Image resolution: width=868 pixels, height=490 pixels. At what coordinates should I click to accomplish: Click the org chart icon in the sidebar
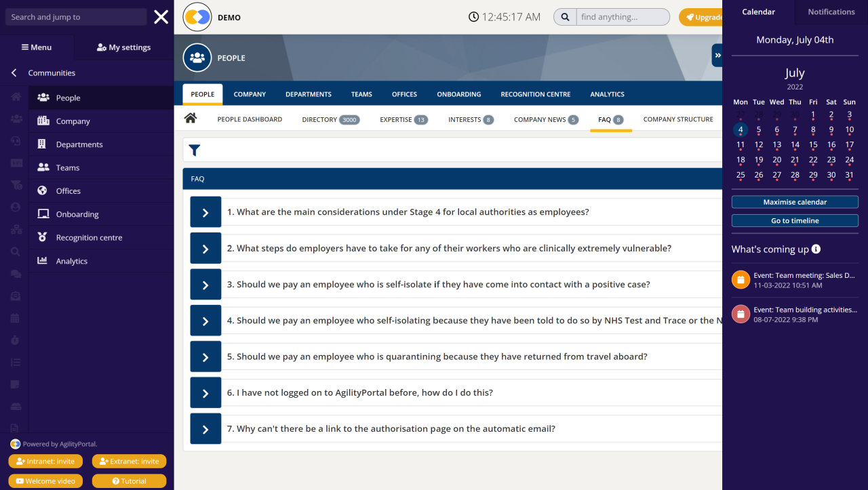point(15,228)
